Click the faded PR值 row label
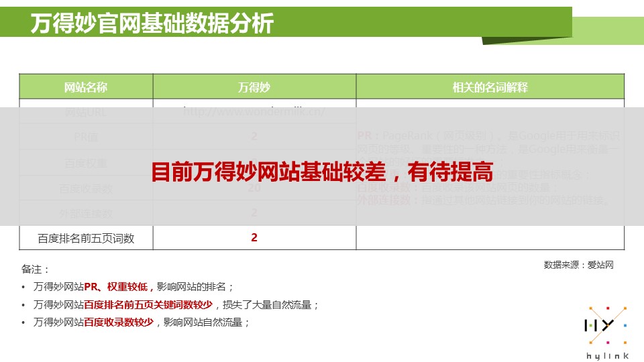This screenshot has width=644, height=362. 86,137
